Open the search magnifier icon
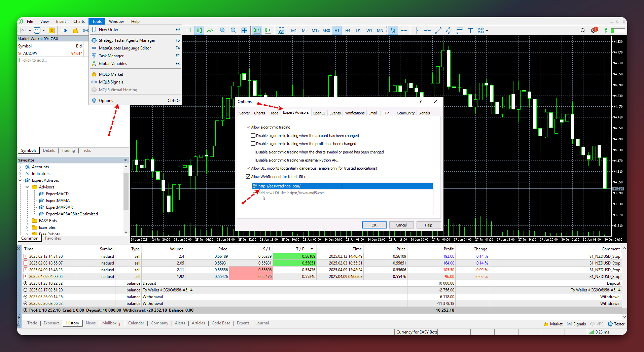644x352 pixels. tap(583, 30)
